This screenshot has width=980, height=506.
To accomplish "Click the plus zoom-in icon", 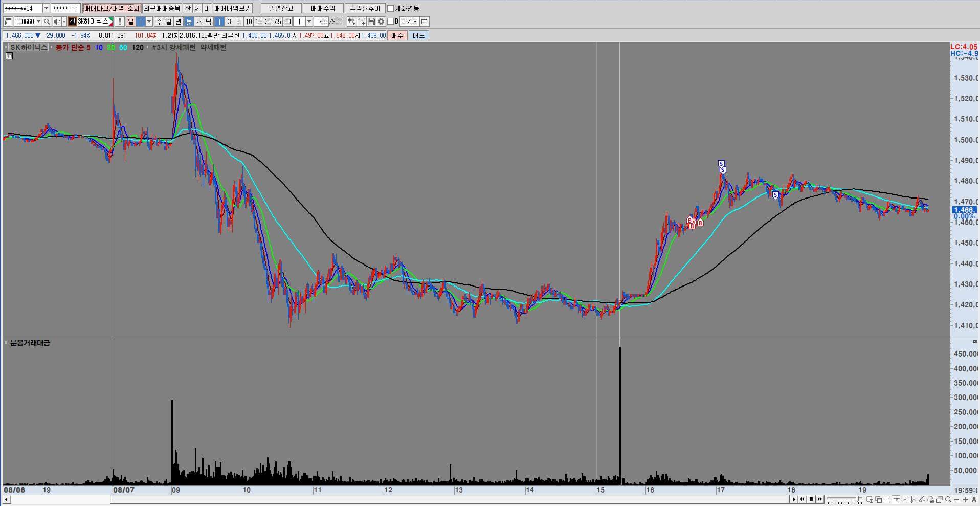I will (965, 500).
